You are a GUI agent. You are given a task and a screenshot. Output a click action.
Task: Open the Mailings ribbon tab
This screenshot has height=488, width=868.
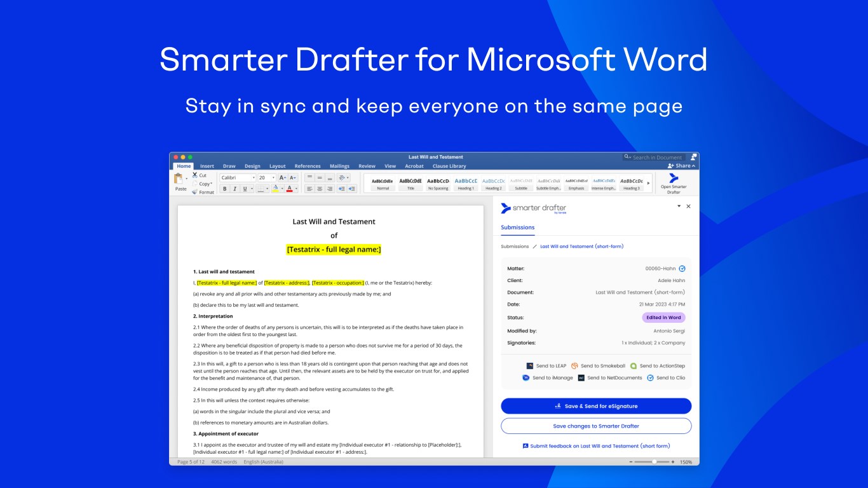click(340, 166)
